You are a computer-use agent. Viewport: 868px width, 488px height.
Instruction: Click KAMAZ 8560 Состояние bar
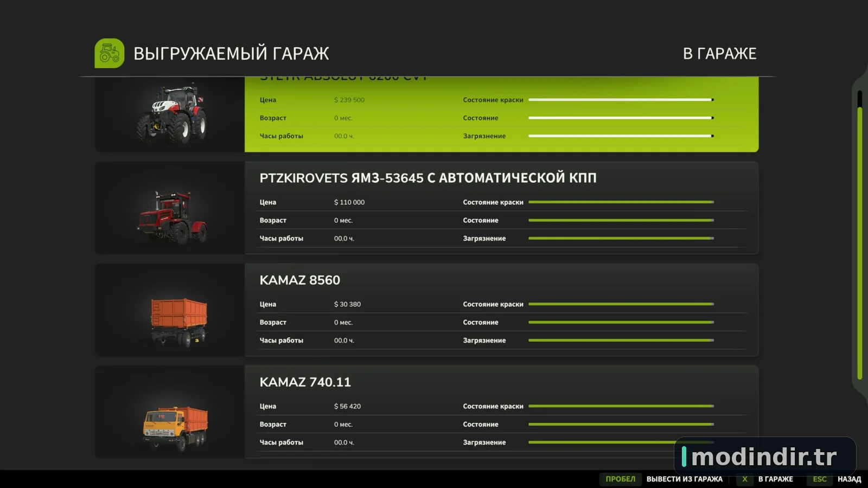coord(621,323)
